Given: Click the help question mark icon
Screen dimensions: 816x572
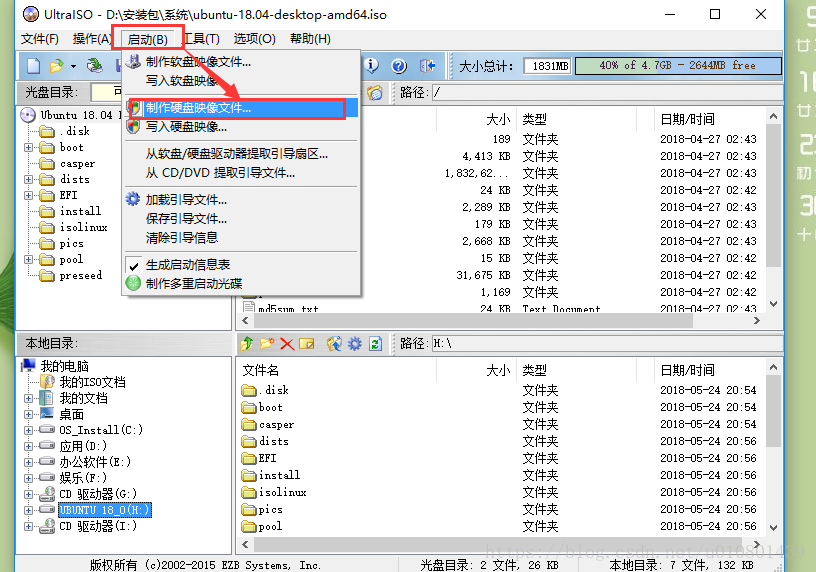Looking at the screenshot, I should 399,66.
